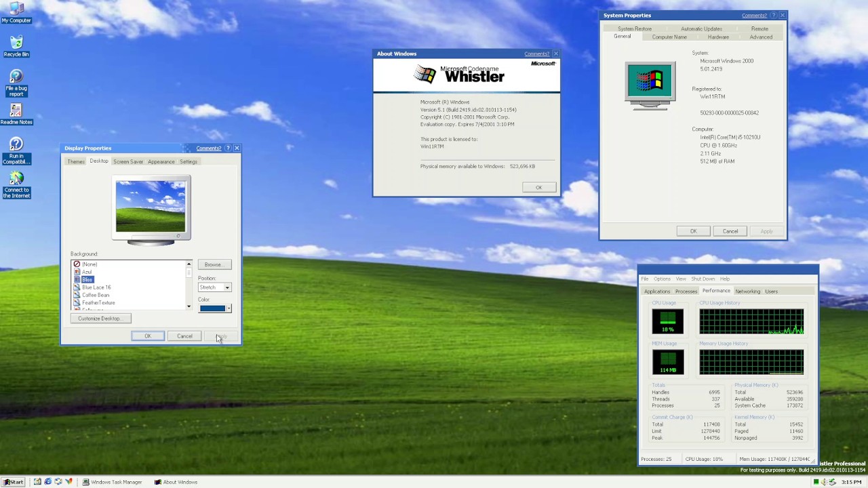Click Cancel in System Properties
The width and height of the screenshot is (868, 488).
(x=730, y=231)
